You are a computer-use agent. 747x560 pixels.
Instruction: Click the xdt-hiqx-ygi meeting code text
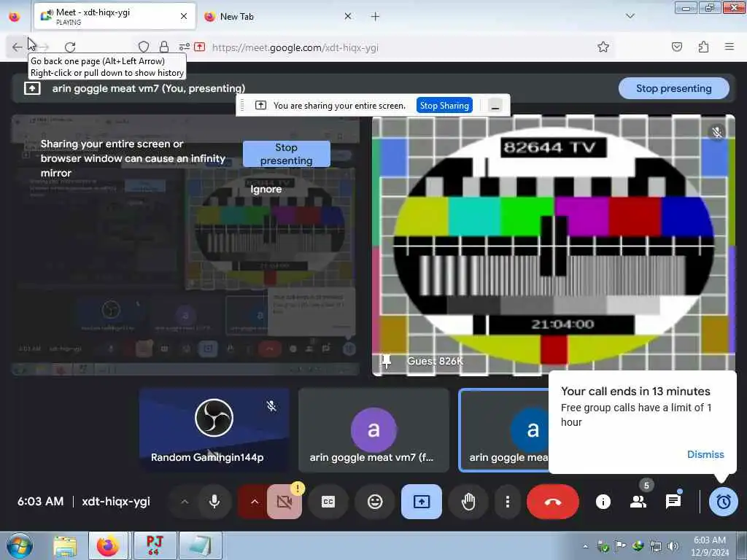tap(116, 502)
